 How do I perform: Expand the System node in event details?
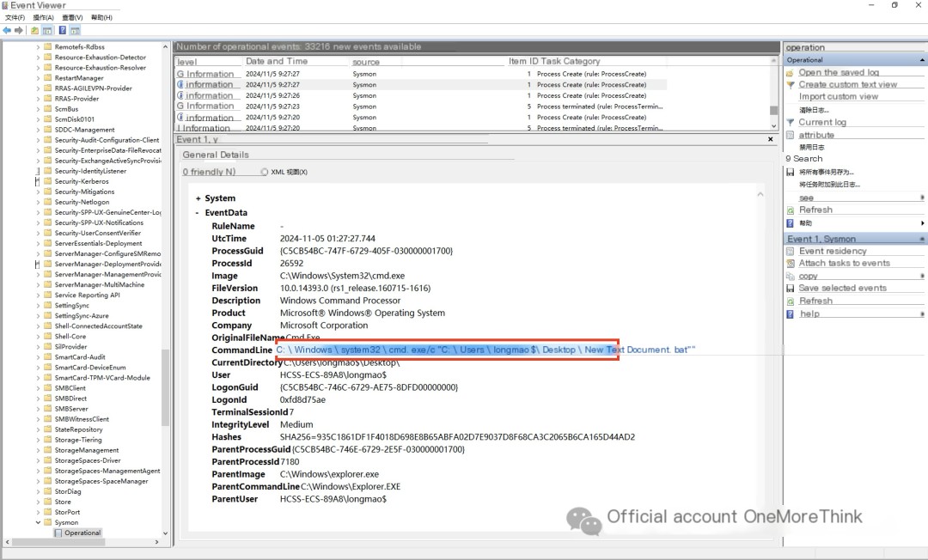pyautogui.click(x=198, y=198)
